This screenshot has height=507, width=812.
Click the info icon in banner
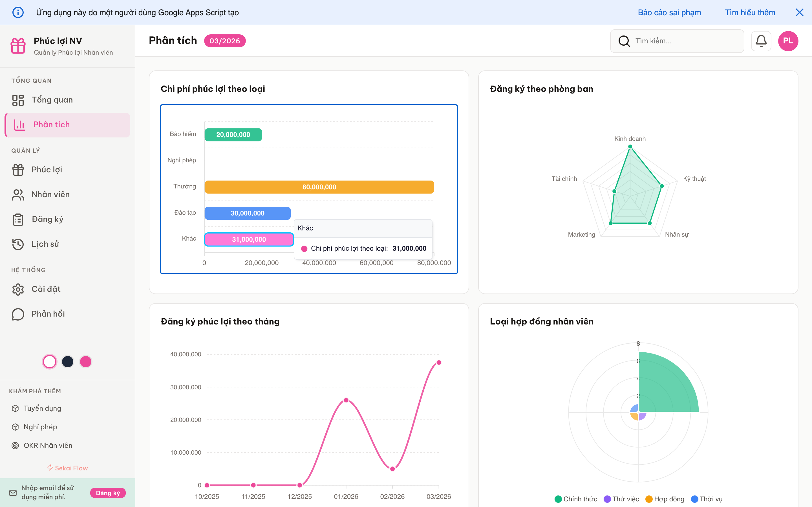[18, 12]
